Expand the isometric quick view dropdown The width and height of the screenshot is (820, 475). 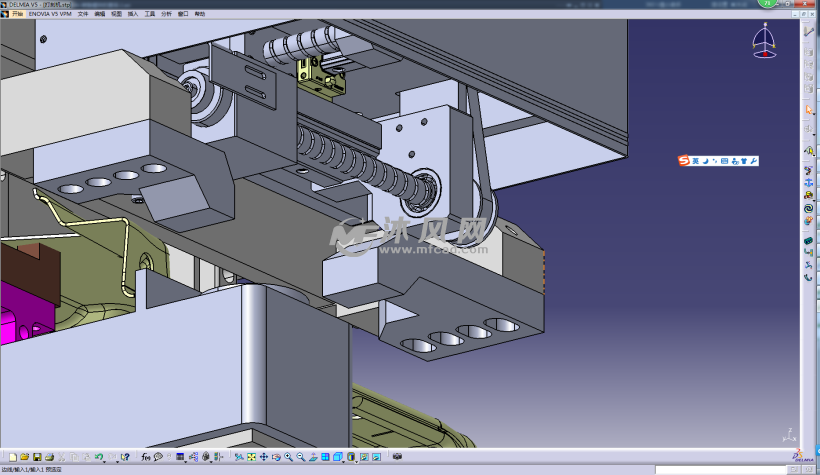point(344,461)
